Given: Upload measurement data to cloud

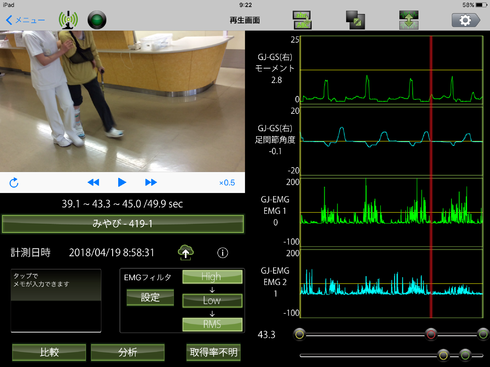Looking at the screenshot, I should tap(186, 253).
